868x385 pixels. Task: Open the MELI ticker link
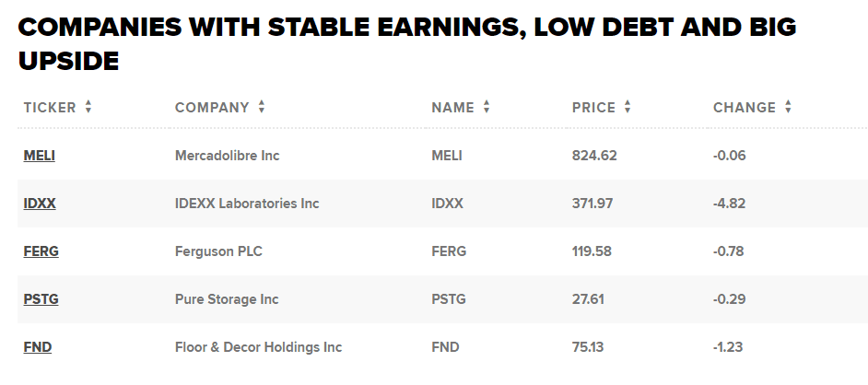40,156
